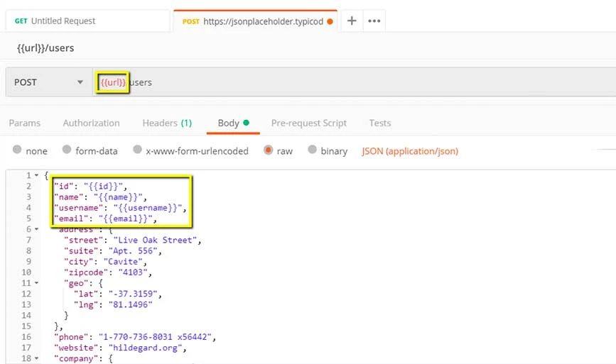The width and height of the screenshot is (616, 364).
Task: Open a new request tab with plus icon
Action: pyautogui.click(x=352, y=21)
